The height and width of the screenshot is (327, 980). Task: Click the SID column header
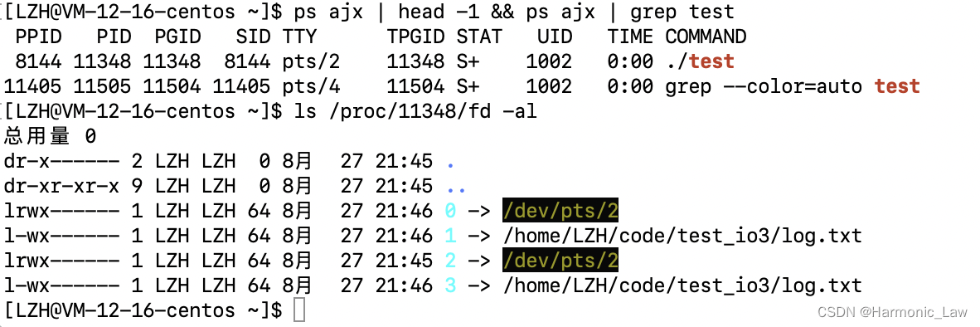(253, 37)
